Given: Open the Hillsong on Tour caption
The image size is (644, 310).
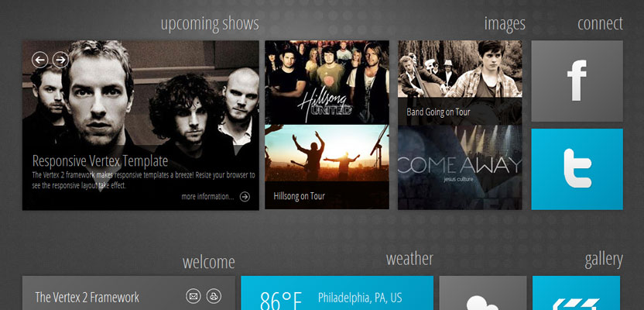Looking at the screenshot, I should click(299, 196).
